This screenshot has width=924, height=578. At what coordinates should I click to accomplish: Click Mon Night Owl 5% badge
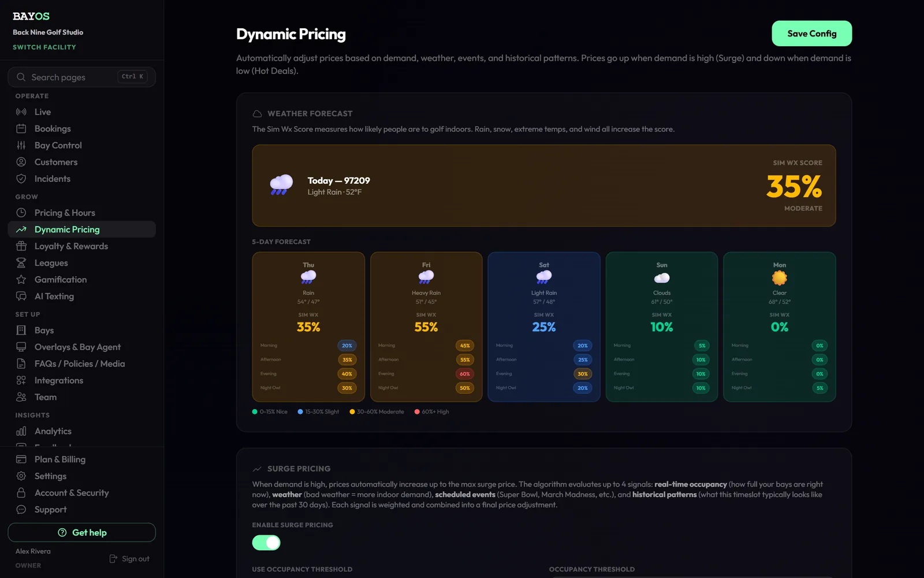819,388
